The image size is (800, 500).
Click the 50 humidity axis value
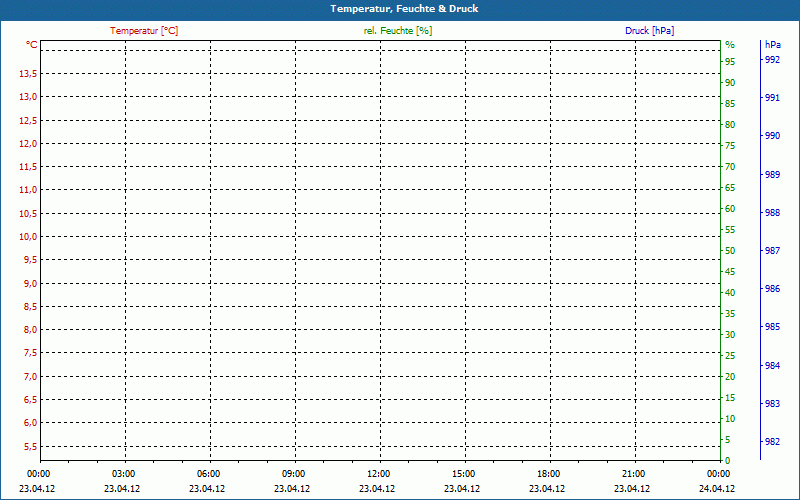click(730, 251)
